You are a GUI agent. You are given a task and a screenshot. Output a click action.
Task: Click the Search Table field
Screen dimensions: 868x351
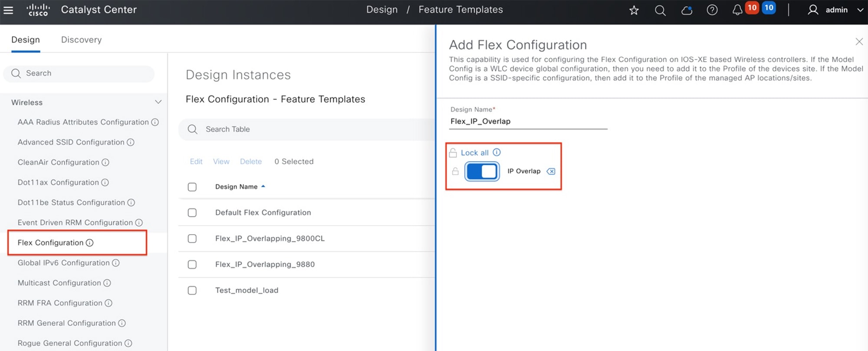306,129
